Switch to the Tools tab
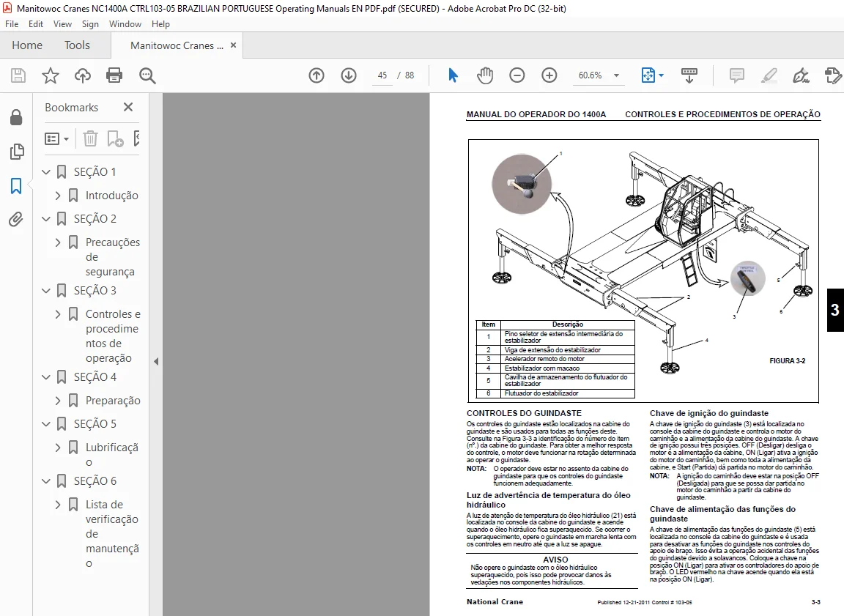844x616 pixels. pyautogui.click(x=77, y=45)
